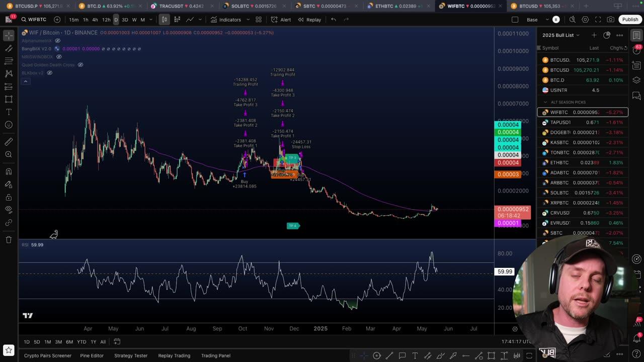Toggle stay in drawing mode
The width and height of the screenshot is (644, 362).
[9, 184]
